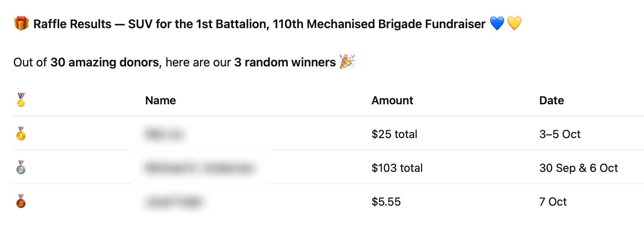Click the blue heart emoji
Image resolution: width=644 pixels, height=230 pixels.
click(x=497, y=24)
